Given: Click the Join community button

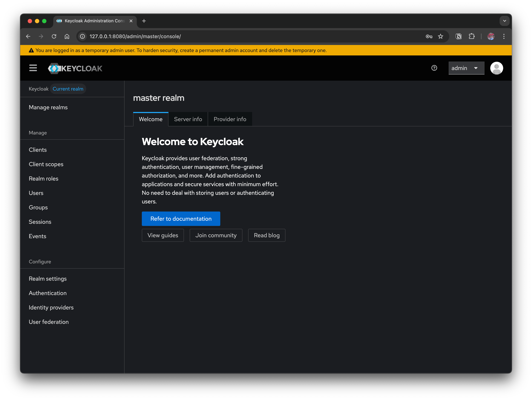Looking at the screenshot, I should coord(216,235).
